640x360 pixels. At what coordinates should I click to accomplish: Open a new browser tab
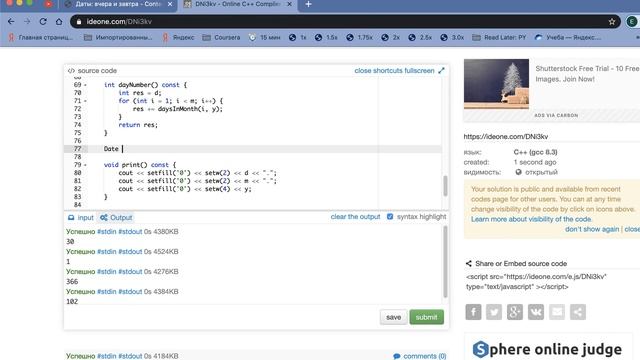pos(309,4)
